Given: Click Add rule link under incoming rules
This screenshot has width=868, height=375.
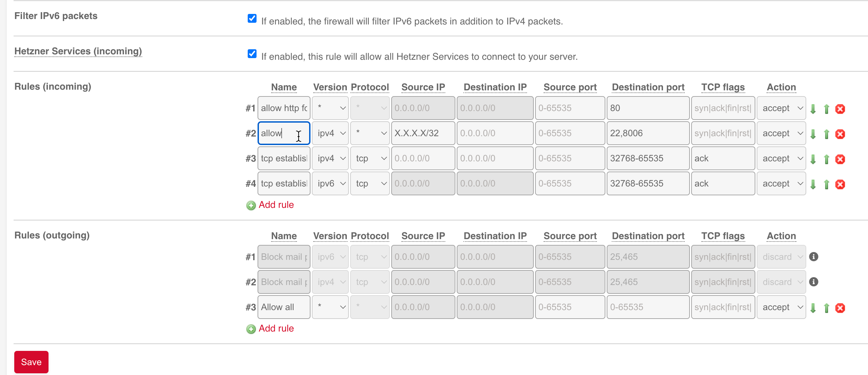Looking at the screenshot, I should pos(276,205).
